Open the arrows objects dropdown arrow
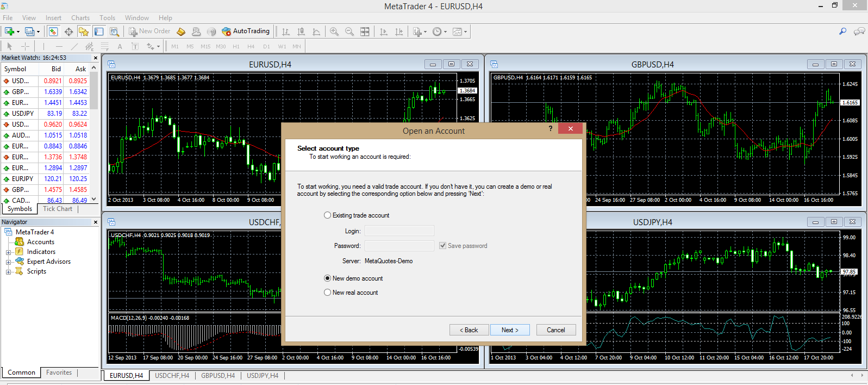The height and width of the screenshot is (385, 868). 158,46
